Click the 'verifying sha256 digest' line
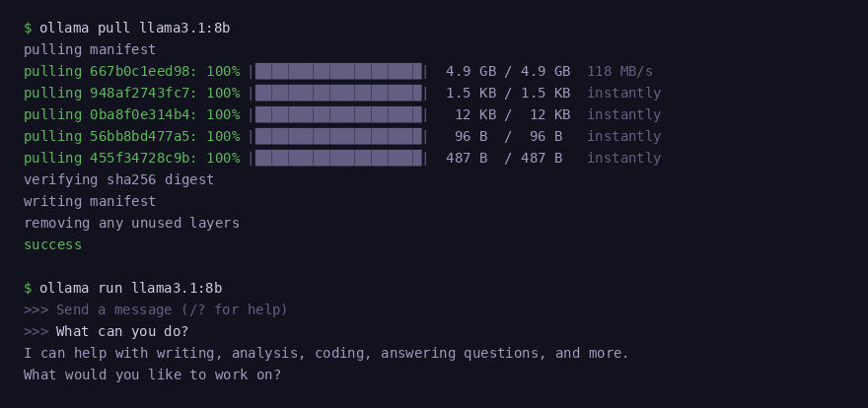Screen dimensions: 868x408 (x=118, y=179)
